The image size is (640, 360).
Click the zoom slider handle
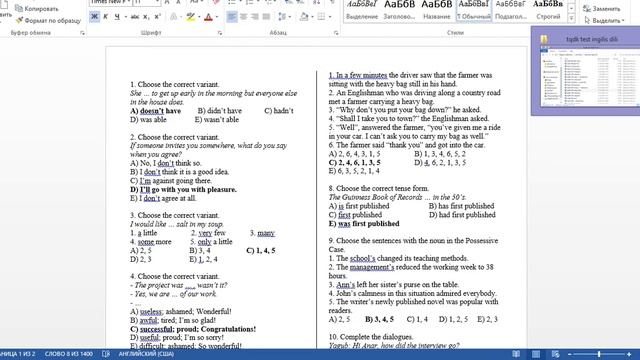point(599,354)
